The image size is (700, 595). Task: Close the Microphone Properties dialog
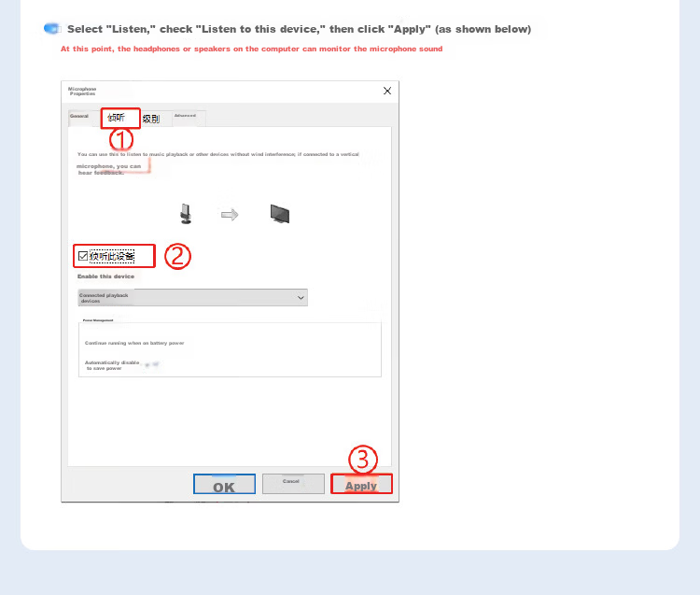[387, 92]
